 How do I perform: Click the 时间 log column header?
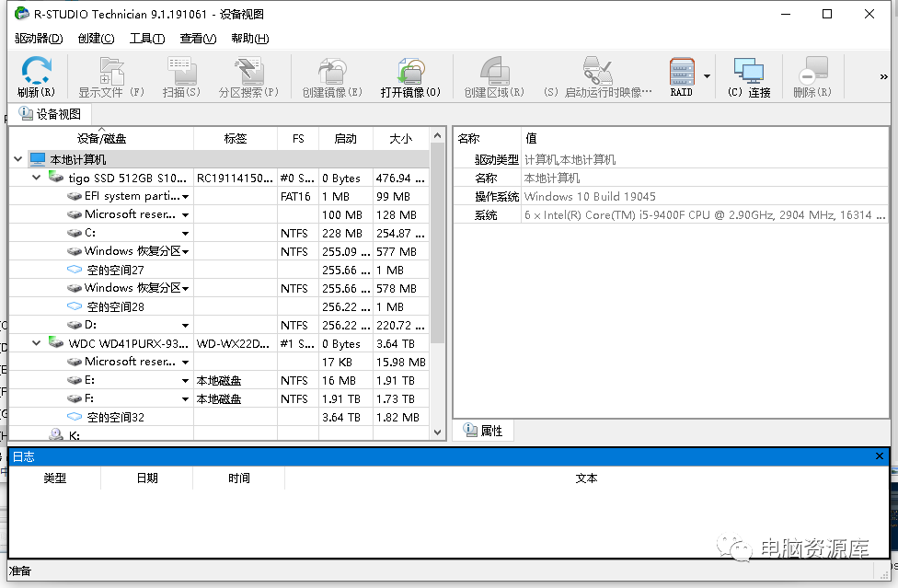(239, 478)
